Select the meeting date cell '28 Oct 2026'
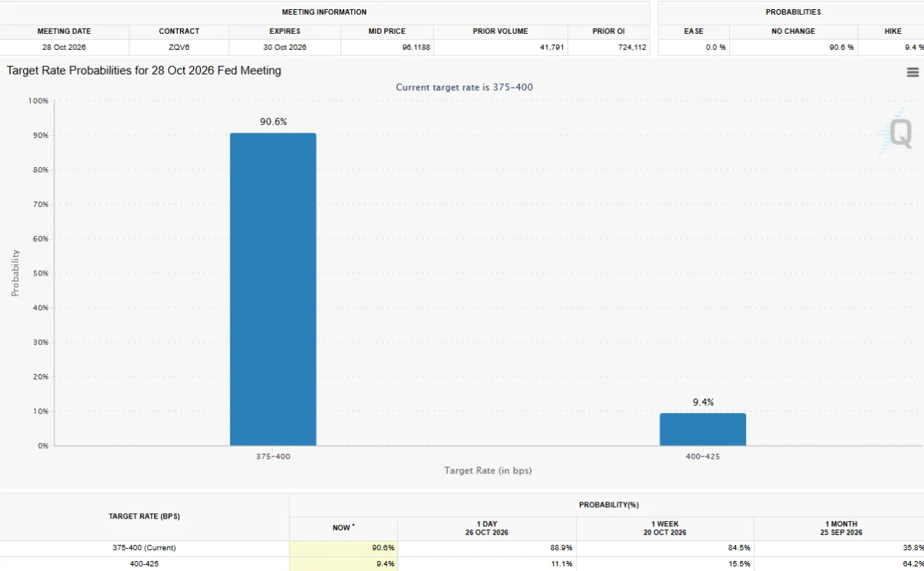The height and width of the screenshot is (571, 924). (x=65, y=48)
